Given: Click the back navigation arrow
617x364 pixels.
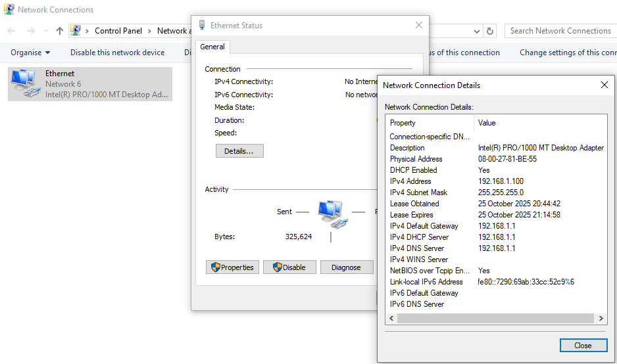Looking at the screenshot, I should tap(12, 31).
